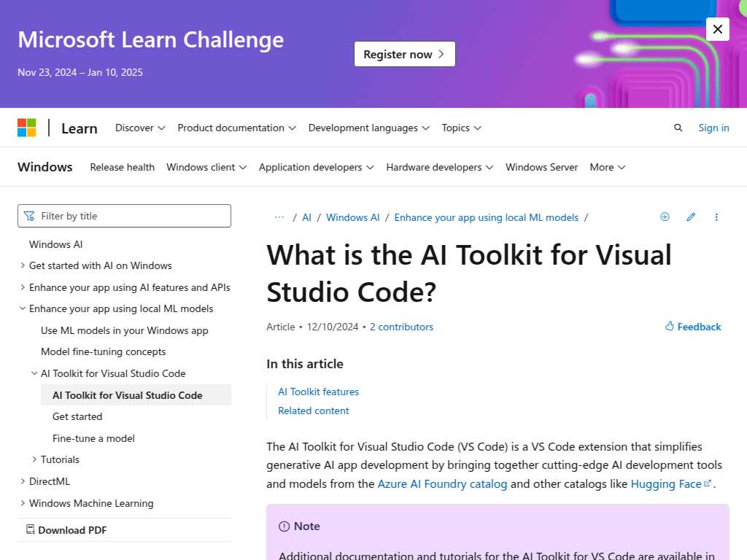Viewport: 747px width, 560px height.
Task: Open Development languages dropdown
Action: coord(368,128)
